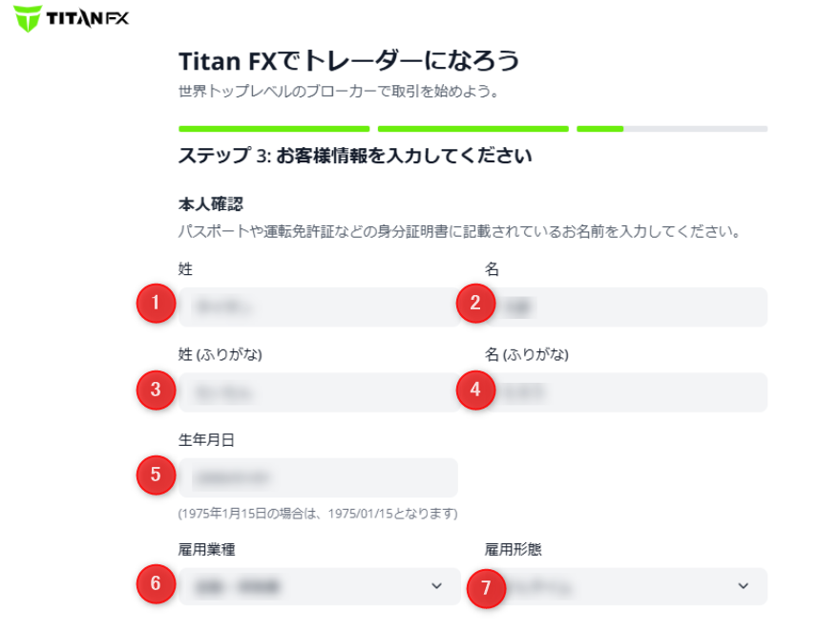The height and width of the screenshot is (634, 840).
Task: Click the 雇用業種 dropdown chevron arrow
Action: pos(437,586)
